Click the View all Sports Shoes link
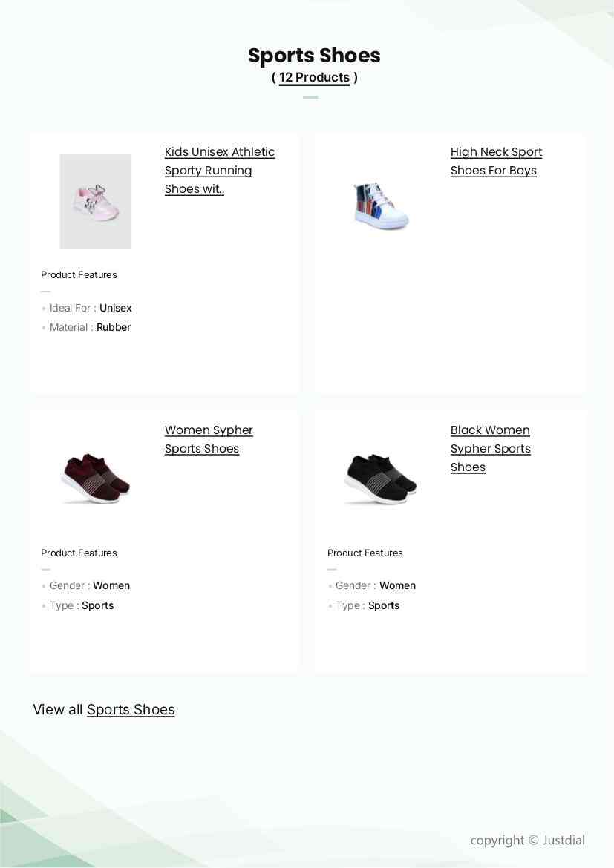Image resolution: width=614 pixels, height=868 pixels. [x=131, y=710]
